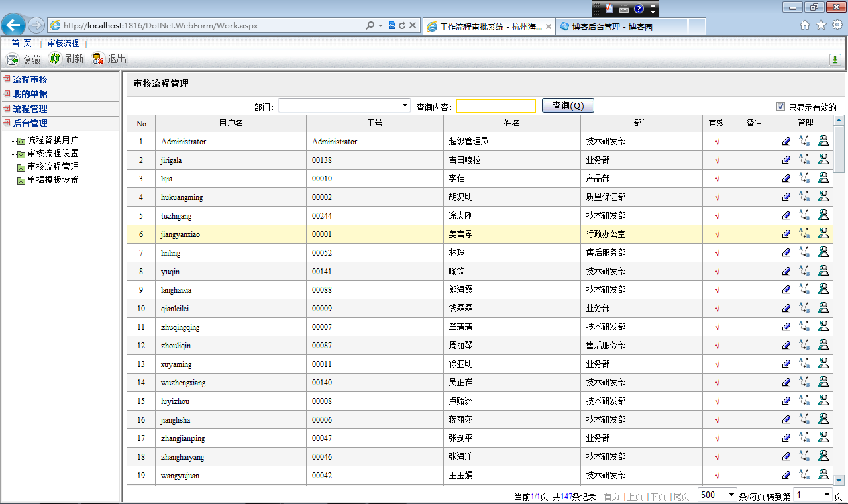
Task: Click the user icon in zhouliqin's row
Action: point(823,344)
